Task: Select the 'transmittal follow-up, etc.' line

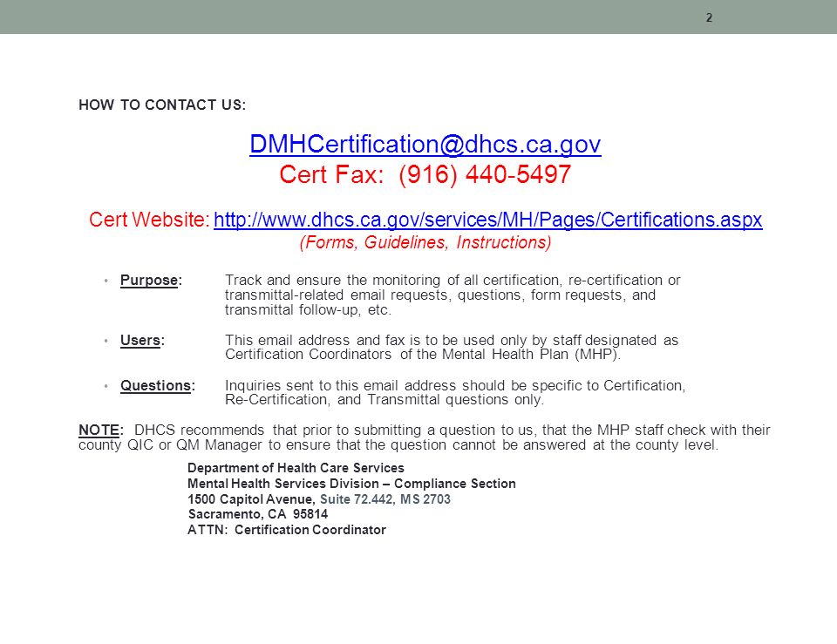Action: click(x=308, y=310)
